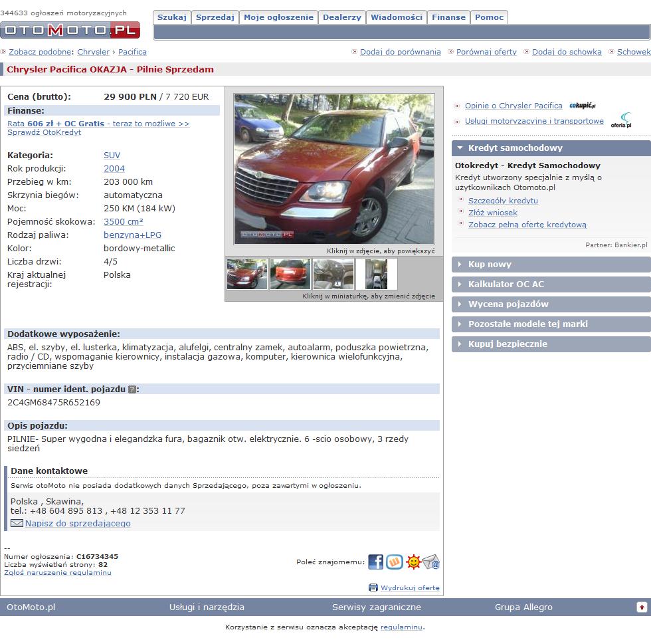Click Zgłoś naruszenie regulaminu link

tap(58, 572)
